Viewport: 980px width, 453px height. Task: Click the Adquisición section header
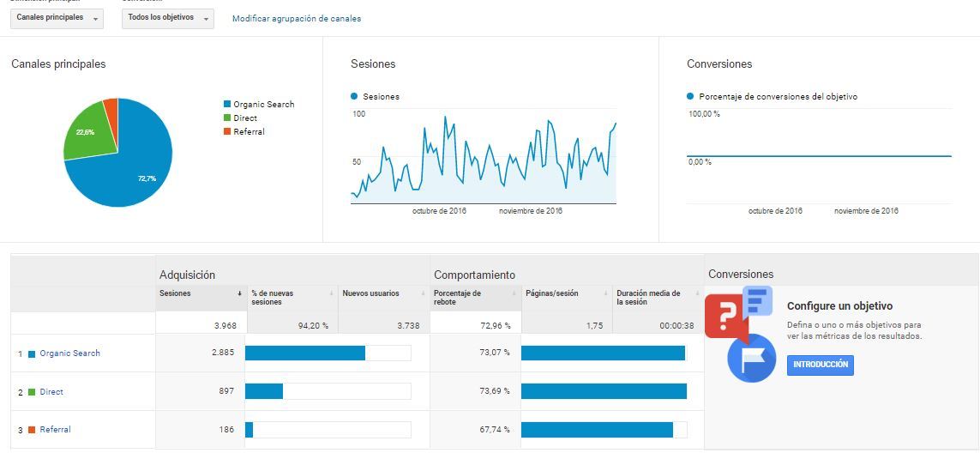(x=188, y=275)
